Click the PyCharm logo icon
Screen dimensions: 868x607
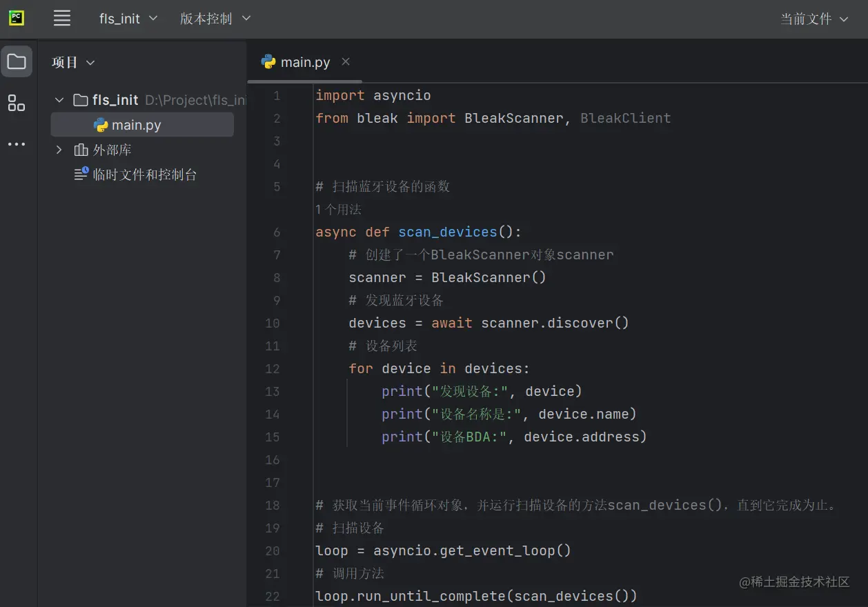click(17, 18)
